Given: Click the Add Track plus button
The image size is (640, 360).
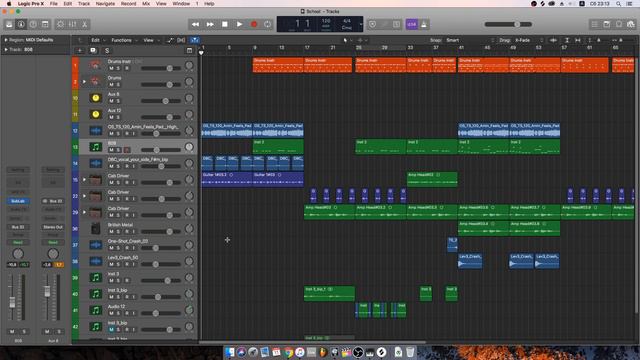Looking at the screenshot, I should pyautogui.click(x=80, y=51).
